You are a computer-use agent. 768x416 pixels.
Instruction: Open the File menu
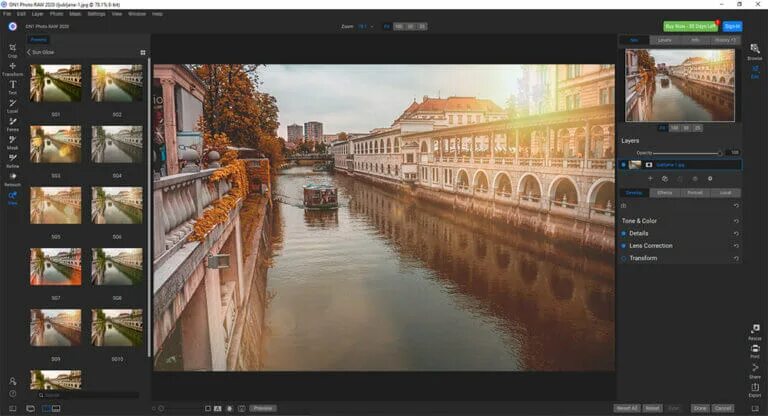pos(7,14)
